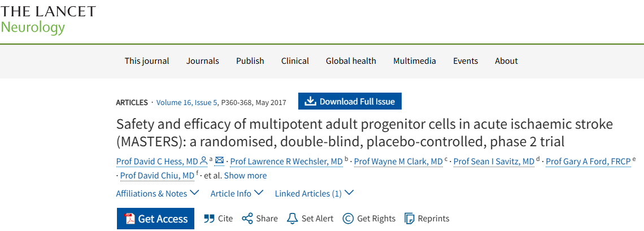Open Volume 16, Issue 5 link

click(186, 102)
